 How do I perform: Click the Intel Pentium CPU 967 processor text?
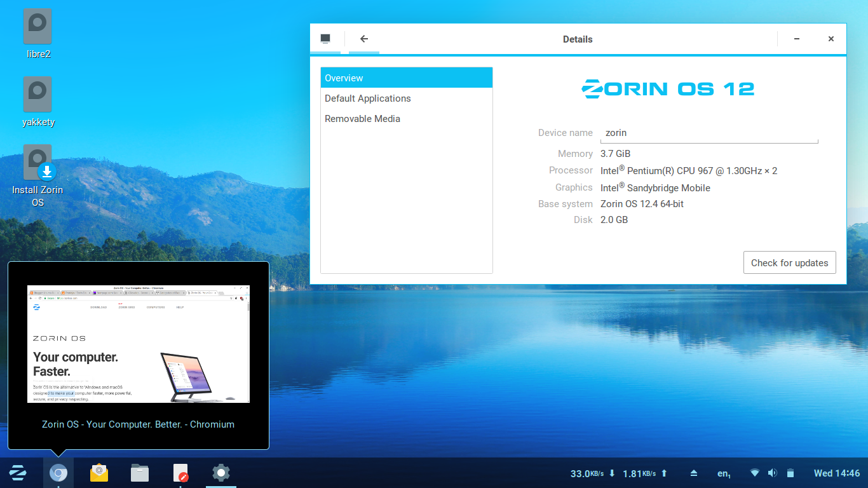(689, 170)
